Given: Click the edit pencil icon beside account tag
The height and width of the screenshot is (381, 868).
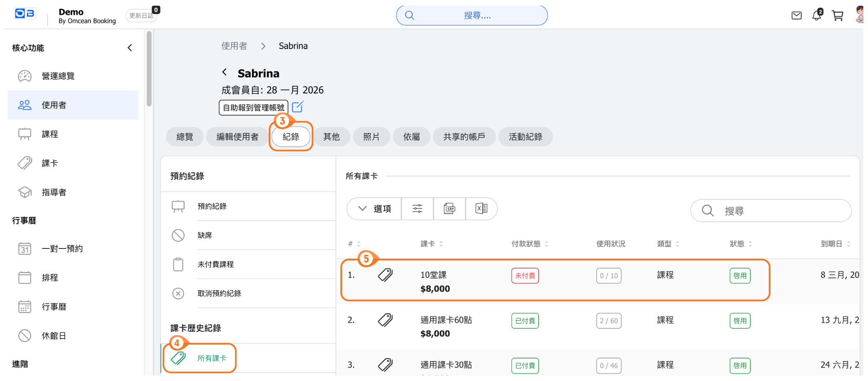Looking at the screenshot, I should click(298, 107).
